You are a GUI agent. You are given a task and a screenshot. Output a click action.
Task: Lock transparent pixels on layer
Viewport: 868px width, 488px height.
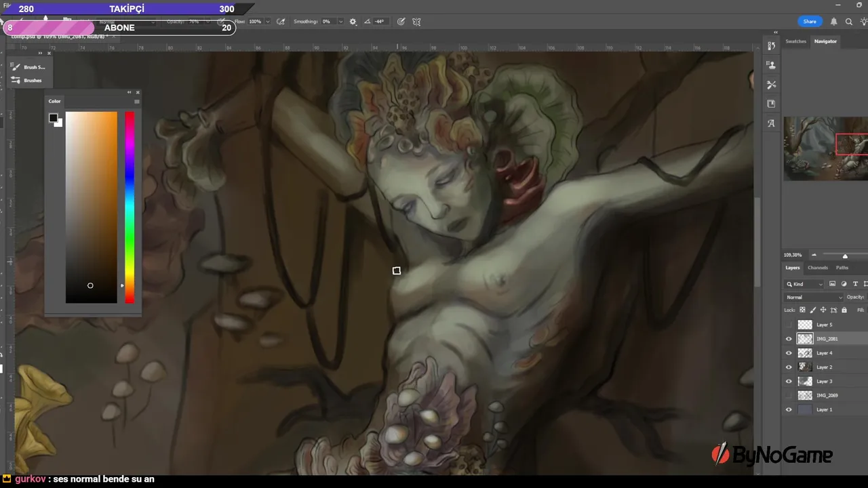(802, 310)
